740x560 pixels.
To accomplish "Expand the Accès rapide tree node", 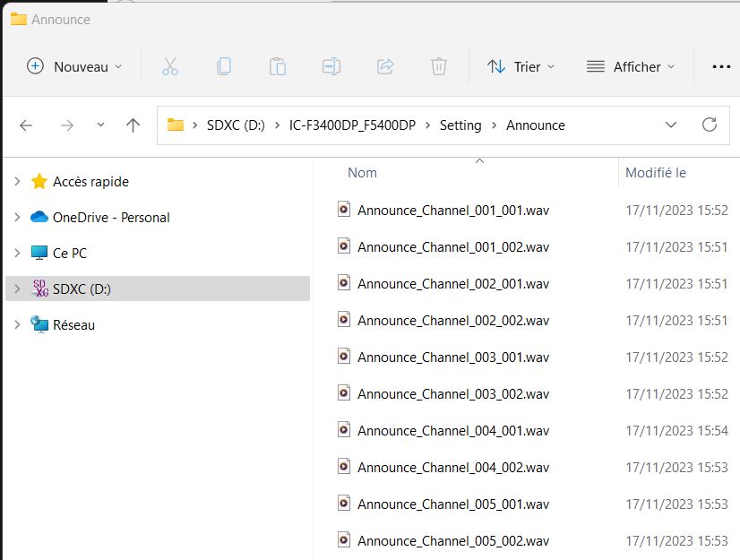I will click(17, 182).
